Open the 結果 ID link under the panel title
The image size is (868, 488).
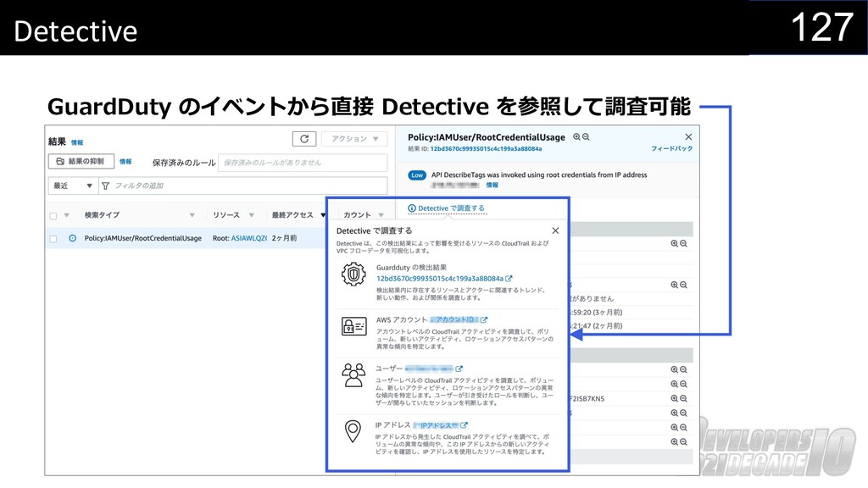[x=486, y=149]
